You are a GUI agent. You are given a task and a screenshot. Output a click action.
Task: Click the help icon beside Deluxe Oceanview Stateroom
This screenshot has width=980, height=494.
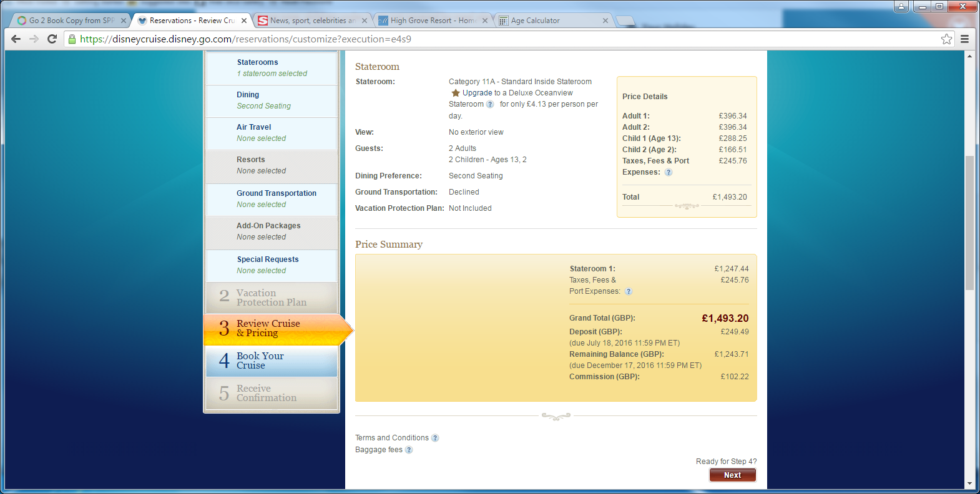pyautogui.click(x=490, y=104)
